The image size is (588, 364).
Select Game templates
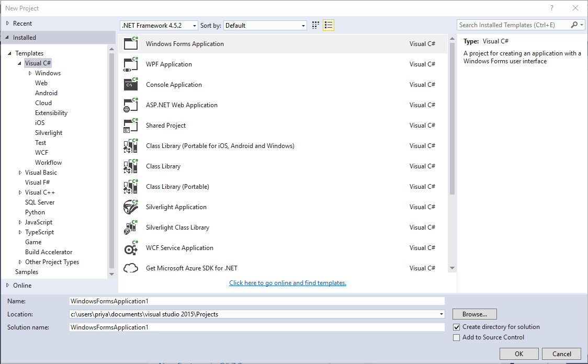[33, 242]
